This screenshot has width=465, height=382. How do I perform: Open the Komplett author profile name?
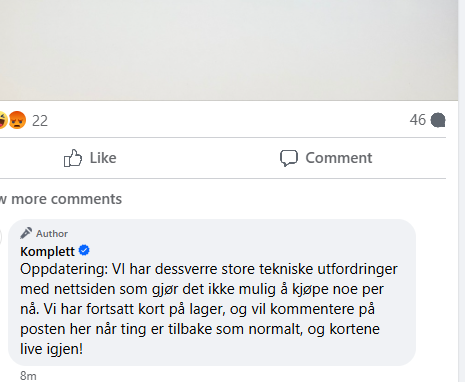(x=47, y=252)
